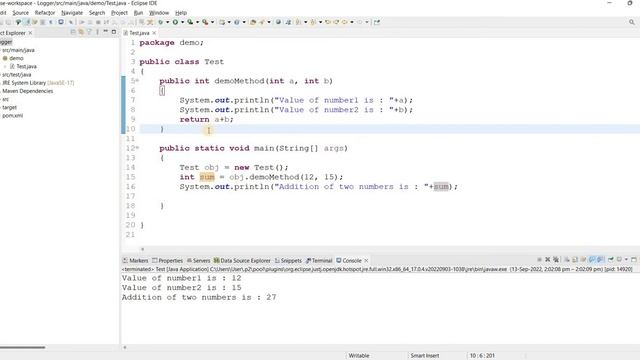The height and width of the screenshot is (360, 640).
Task: Toggle Scroll Lock in the Console toolbar
Action: pos(575,260)
